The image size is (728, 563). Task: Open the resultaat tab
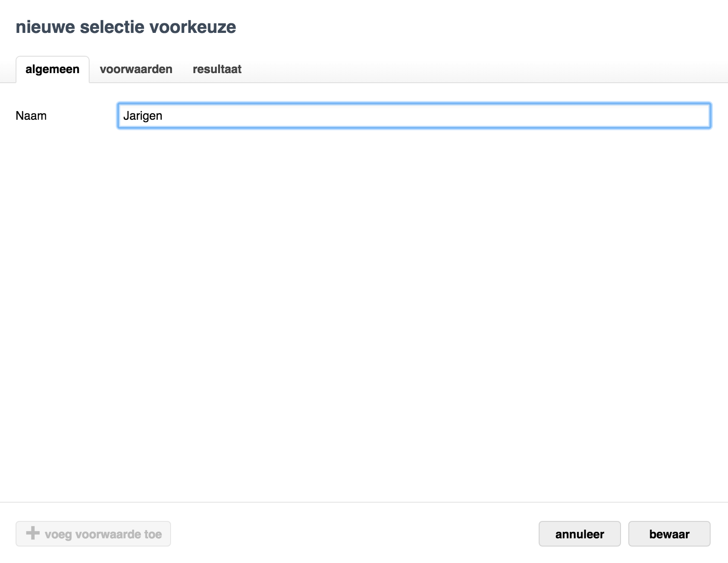217,69
